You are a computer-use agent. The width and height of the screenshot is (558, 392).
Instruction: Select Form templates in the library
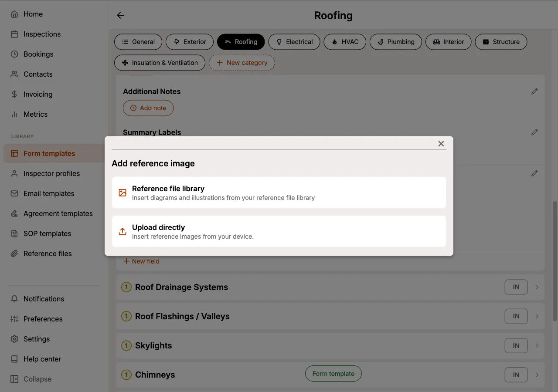[x=54, y=153]
